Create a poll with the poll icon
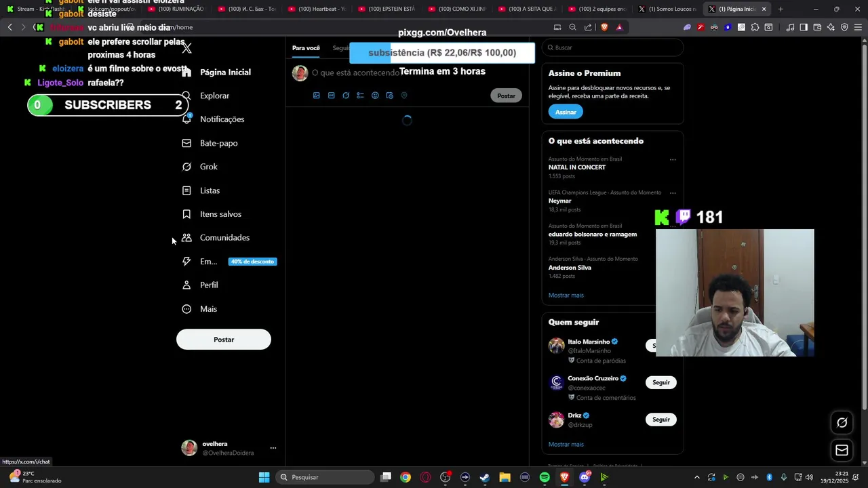The height and width of the screenshot is (488, 868). tap(360, 96)
